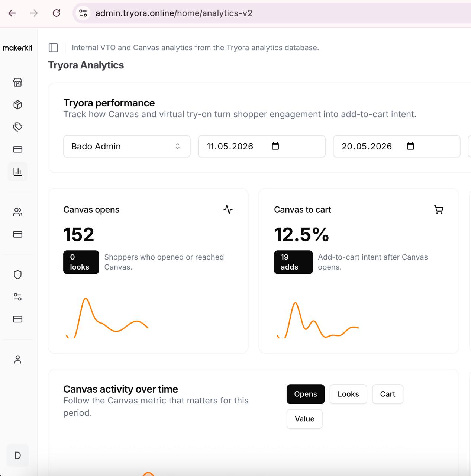The width and height of the screenshot is (471, 476).
Task: Reload the page with the refresh icon
Action: (x=57, y=13)
